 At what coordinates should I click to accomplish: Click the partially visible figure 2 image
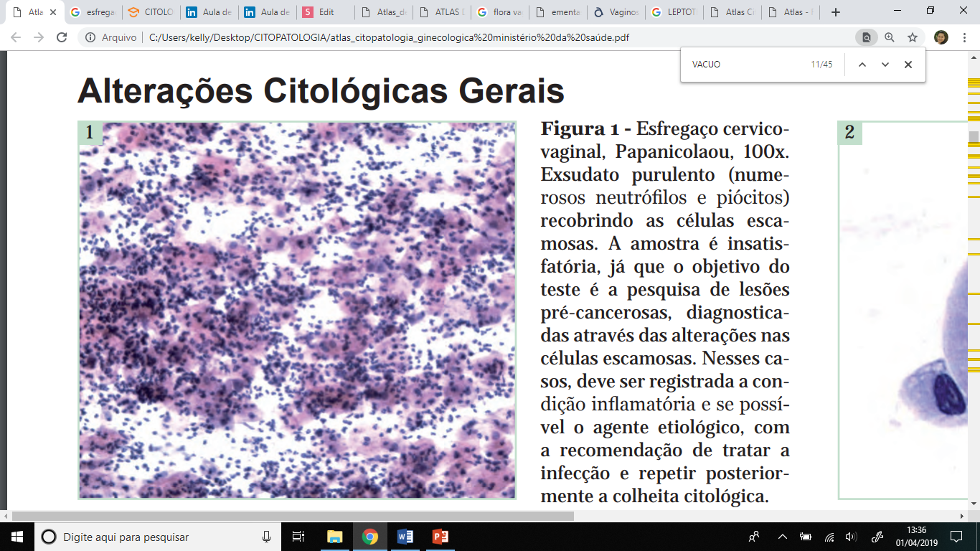[903, 310]
